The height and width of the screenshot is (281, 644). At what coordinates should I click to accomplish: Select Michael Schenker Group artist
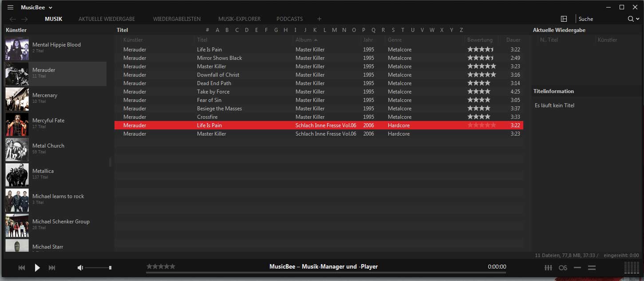coord(55,226)
